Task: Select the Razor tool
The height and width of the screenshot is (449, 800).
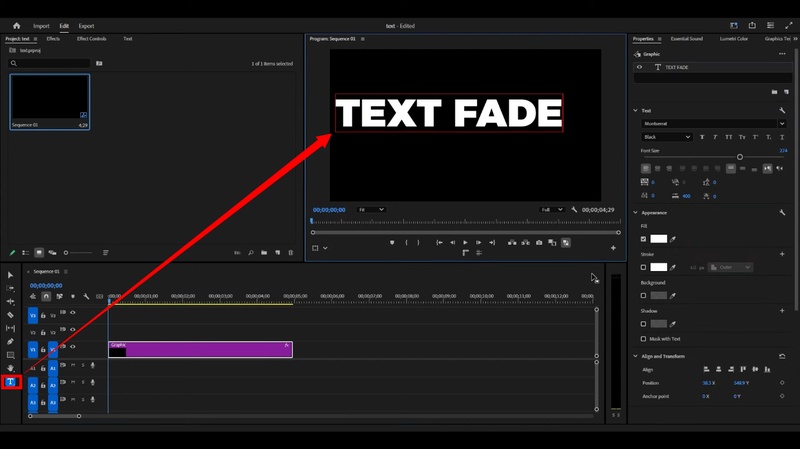Action: pyautogui.click(x=11, y=315)
